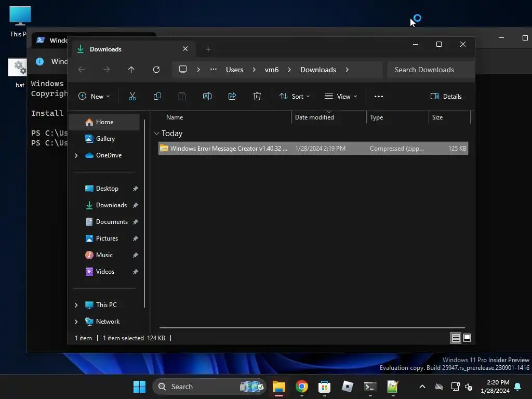Open Home in navigation pane
Viewport: 532px width, 399px height.
(104, 122)
